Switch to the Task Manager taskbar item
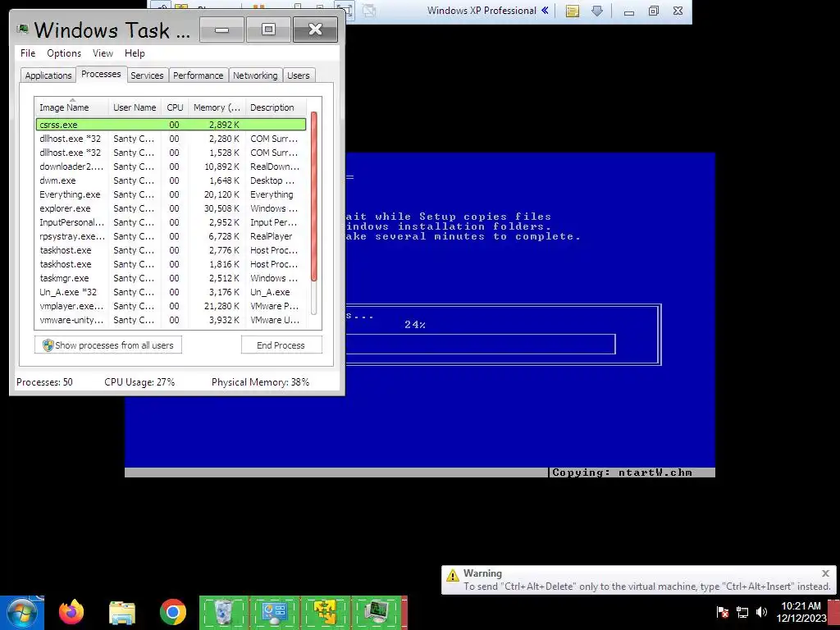840x630 pixels. (x=376, y=612)
